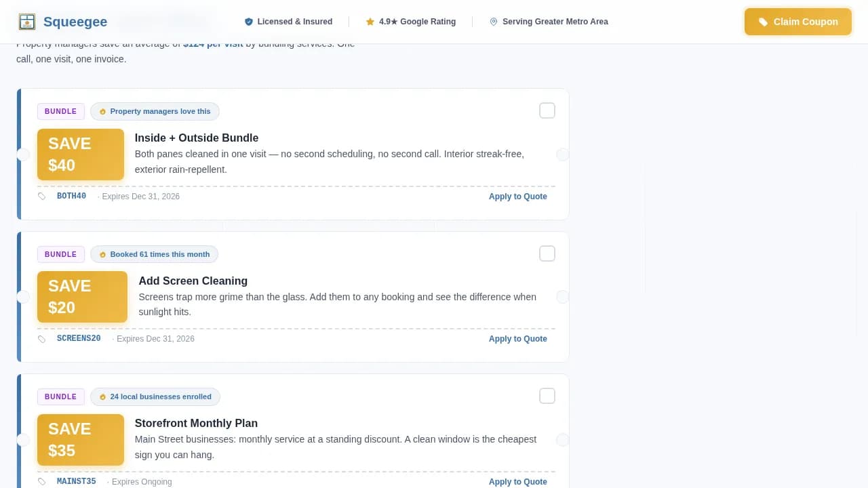This screenshot has width=868, height=488.
Task: Click the Squeegee window logo icon
Action: [x=27, y=22]
